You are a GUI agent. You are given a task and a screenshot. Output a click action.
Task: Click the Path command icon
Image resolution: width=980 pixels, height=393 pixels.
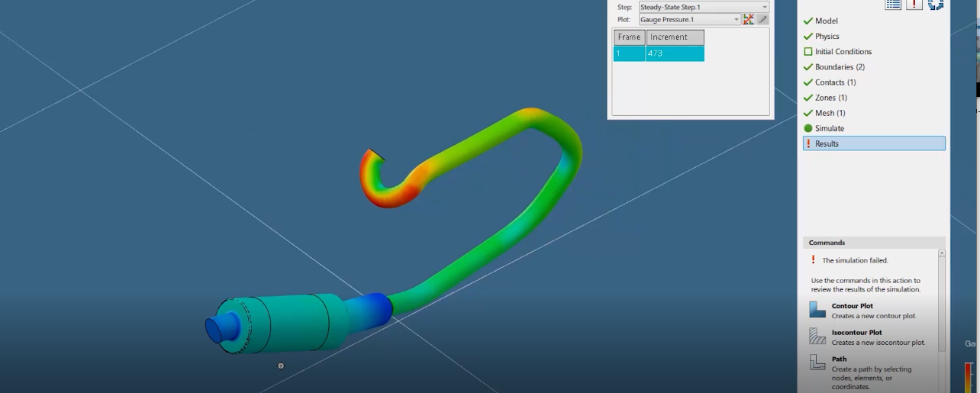pyautogui.click(x=817, y=362)
